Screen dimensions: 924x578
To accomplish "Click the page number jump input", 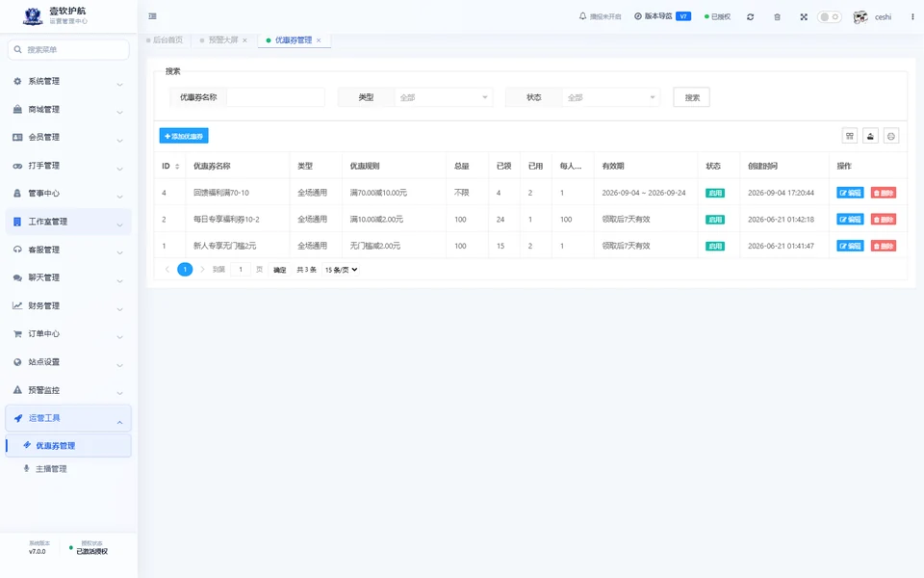I will click(241, 270).
